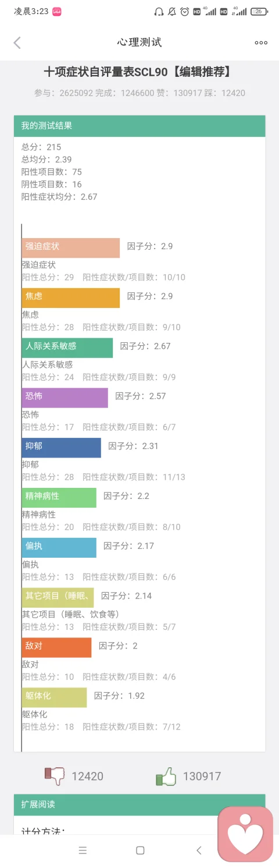Tap the Android system back triangle
The height and width of the screenshot is (868, 279).
click(199, 851)
